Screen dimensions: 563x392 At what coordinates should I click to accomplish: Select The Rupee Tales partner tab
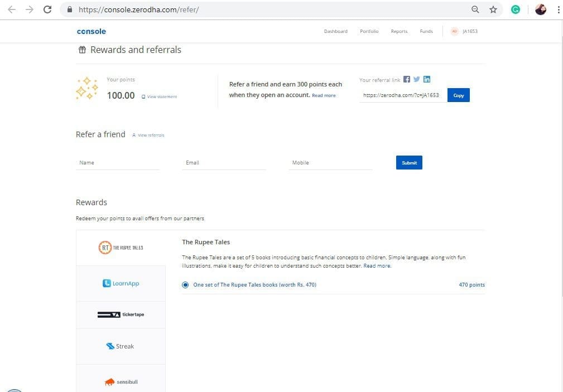(x=121, y=248)
